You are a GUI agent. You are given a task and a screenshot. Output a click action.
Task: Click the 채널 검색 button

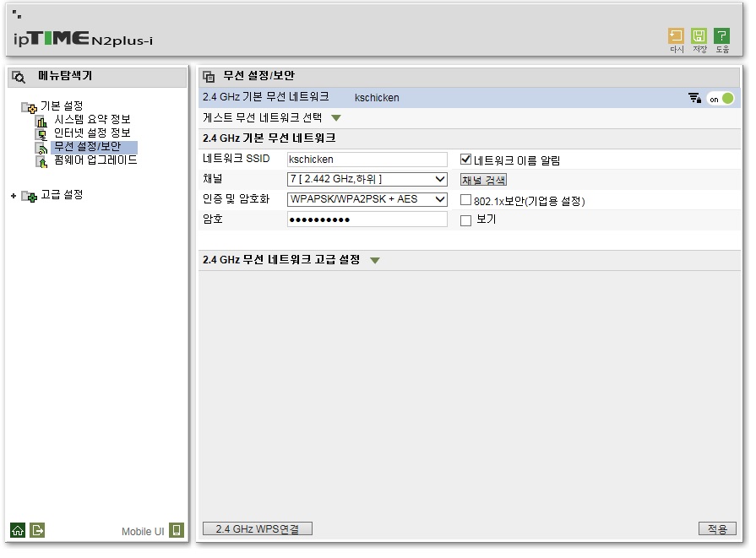click(484, 180)
